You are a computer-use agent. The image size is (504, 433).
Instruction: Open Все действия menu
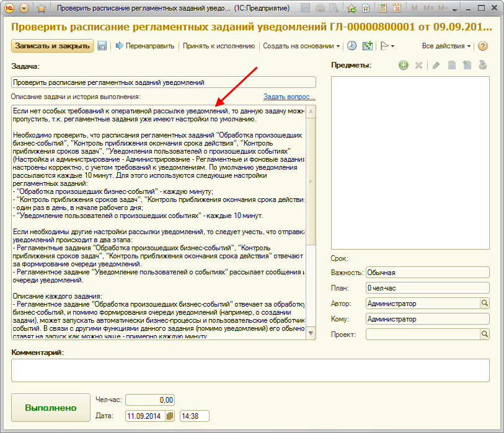point(446,46)
